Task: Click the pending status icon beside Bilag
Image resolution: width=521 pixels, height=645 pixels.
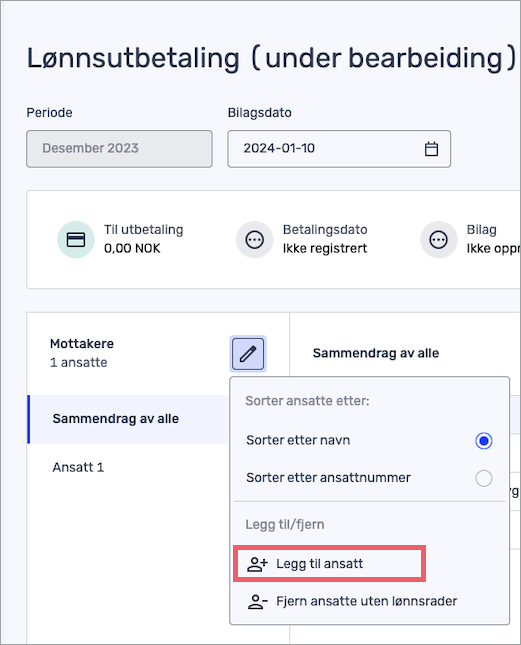Action: pos(438,239)
